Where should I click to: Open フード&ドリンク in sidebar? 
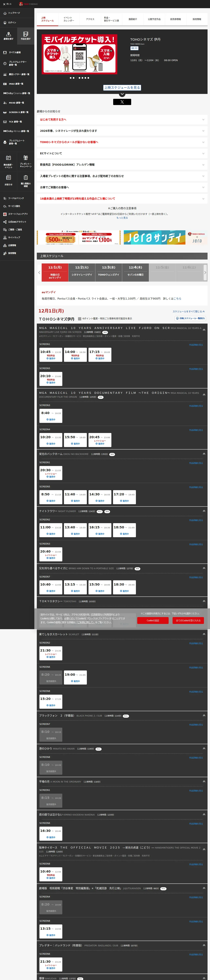pyautogui.click(x=14, y=198)
